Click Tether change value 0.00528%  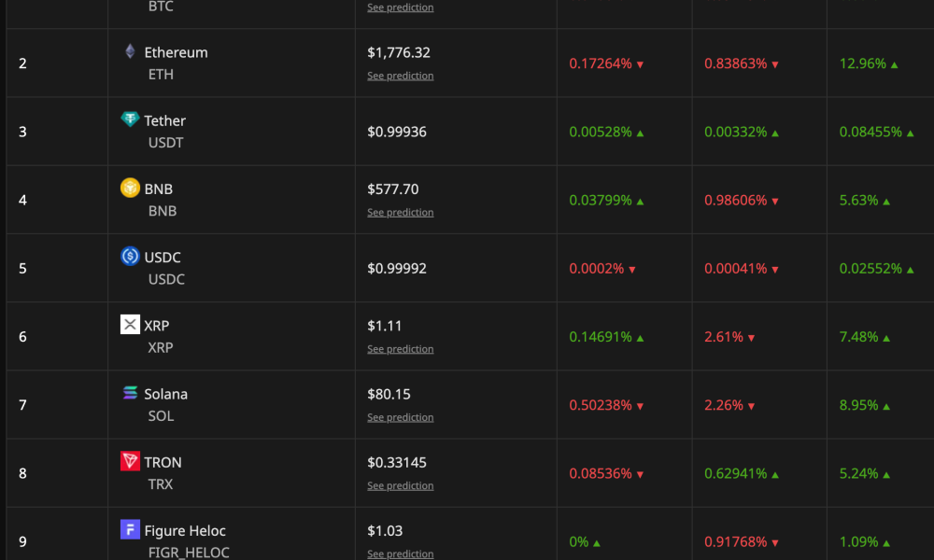(x=600, y=133)
